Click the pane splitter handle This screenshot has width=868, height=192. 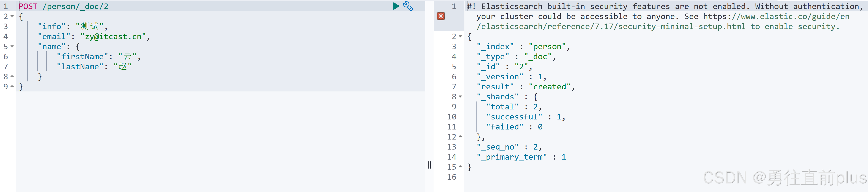(429, 165)
